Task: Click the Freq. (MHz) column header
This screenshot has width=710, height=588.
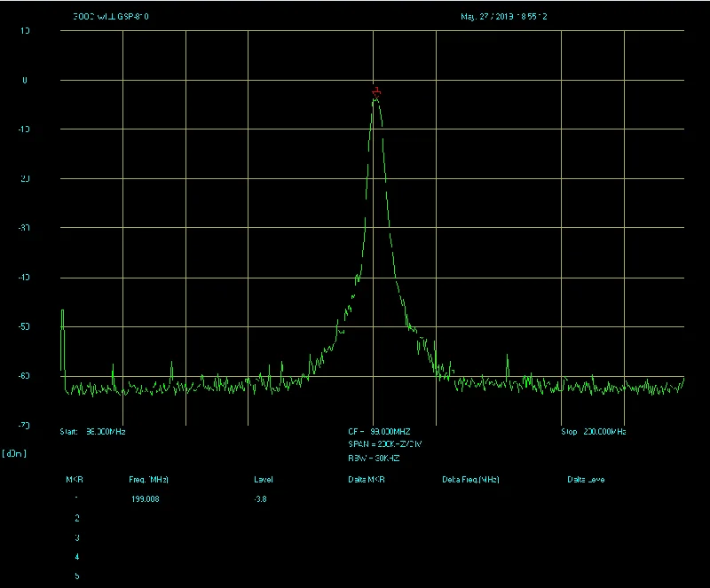Action: [x=148, y=480]
